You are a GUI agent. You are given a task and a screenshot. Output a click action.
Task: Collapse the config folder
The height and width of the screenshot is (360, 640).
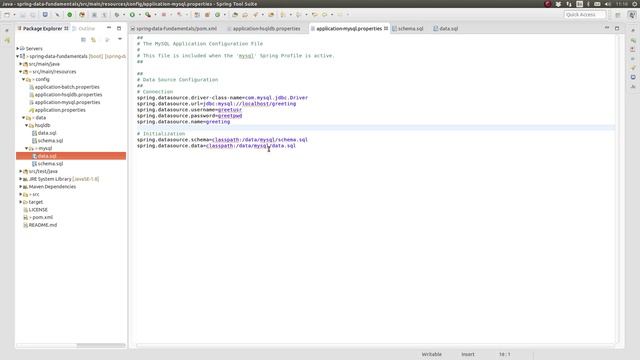coord(23,79)
